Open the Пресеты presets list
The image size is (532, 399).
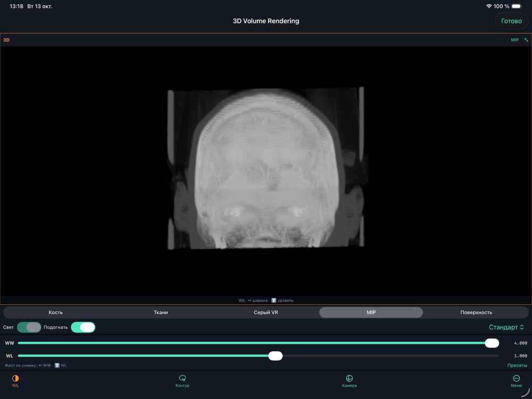[x=517, y=365]
